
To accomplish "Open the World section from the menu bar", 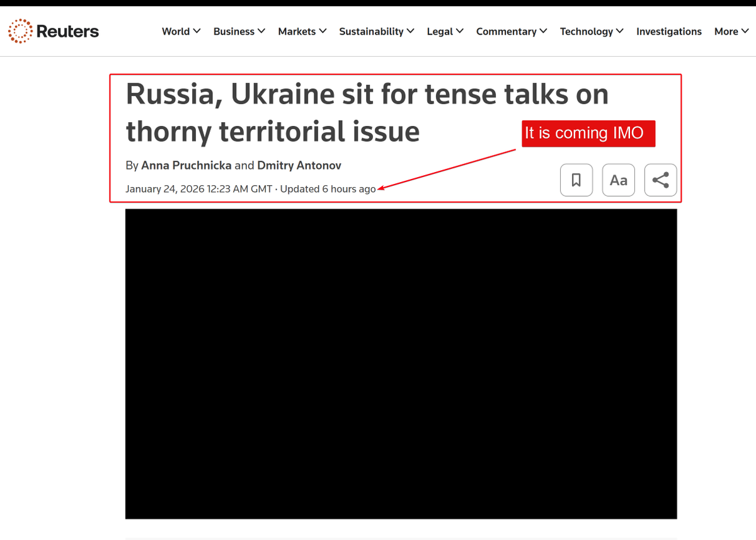I will [181, 32].
